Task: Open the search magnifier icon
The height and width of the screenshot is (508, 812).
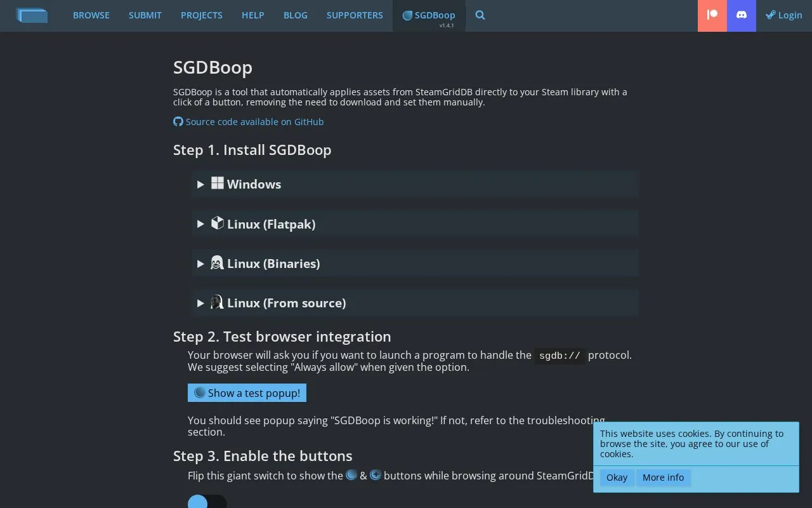Action: 480,15
